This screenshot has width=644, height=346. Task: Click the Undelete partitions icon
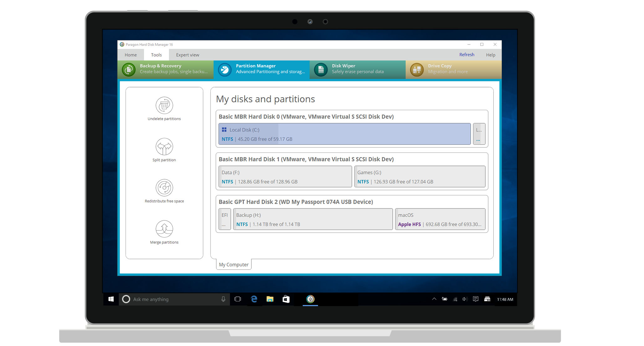click(164, 105)
